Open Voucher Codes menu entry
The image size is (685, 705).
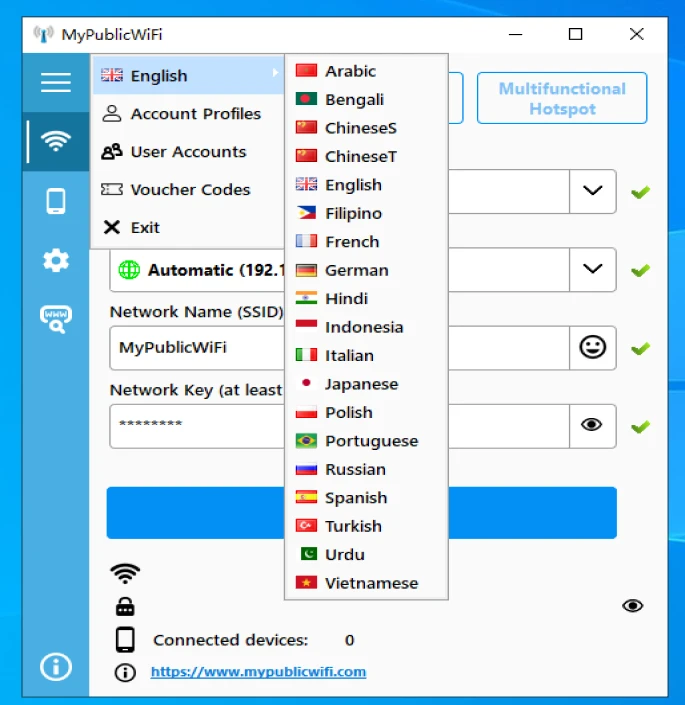pos(189,190)
